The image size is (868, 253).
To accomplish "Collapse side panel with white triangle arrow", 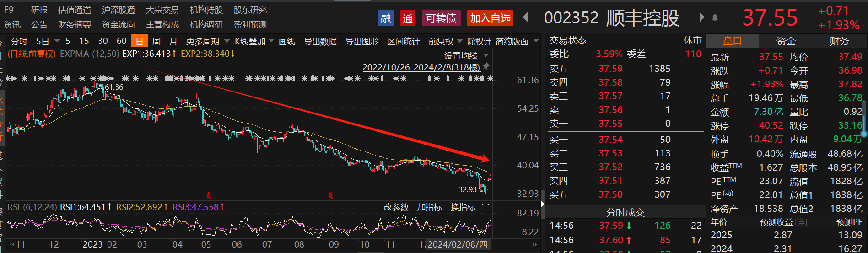I will 543,204.
